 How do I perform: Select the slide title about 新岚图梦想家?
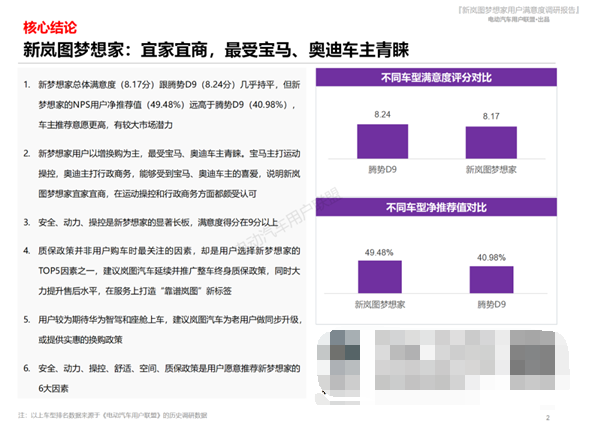(216, 50)
